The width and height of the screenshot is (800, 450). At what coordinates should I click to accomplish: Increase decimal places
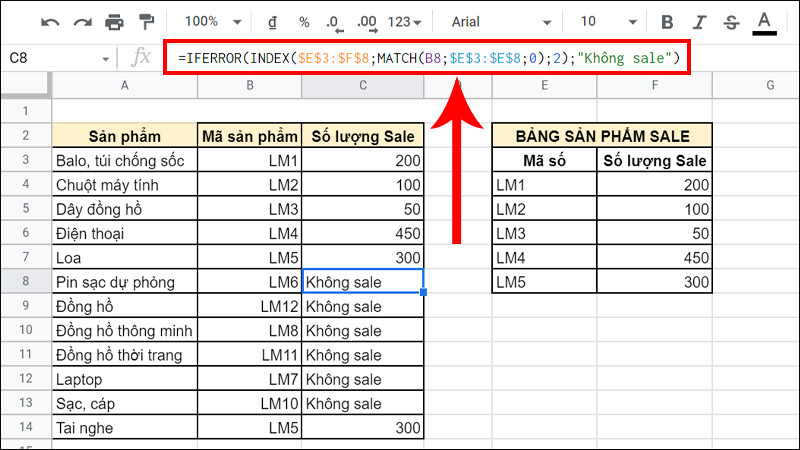[x=367, y=22]
